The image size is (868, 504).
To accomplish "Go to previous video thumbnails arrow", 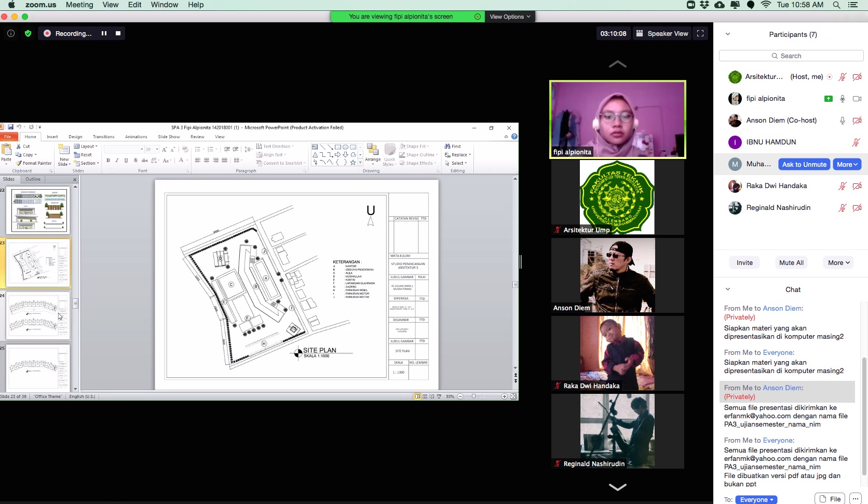I will coord(617,64).
